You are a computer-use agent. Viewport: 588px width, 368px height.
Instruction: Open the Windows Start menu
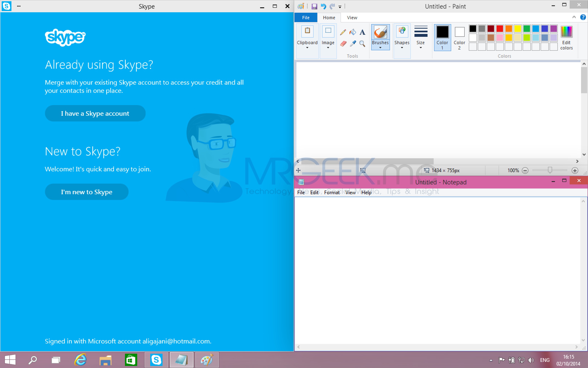point(10,360)
